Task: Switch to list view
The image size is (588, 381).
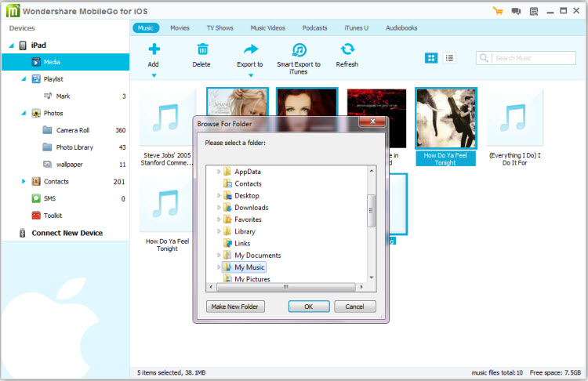Action: [449, 58]
